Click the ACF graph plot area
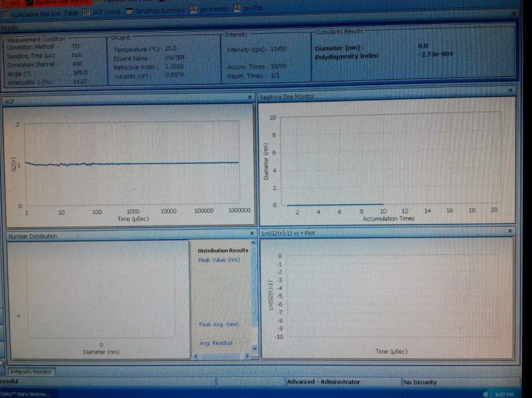The image size is (532, 398). pos(132,163)
